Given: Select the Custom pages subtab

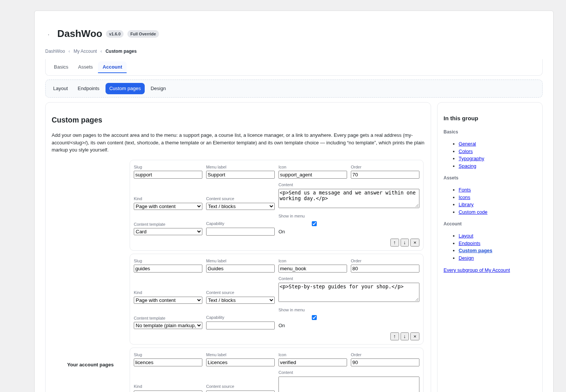Looking at the screenshot, I should pos(125,89).
